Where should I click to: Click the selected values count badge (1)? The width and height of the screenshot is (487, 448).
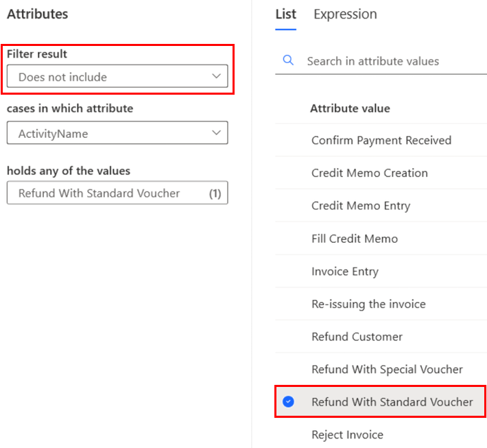click(x=215, y=193)
